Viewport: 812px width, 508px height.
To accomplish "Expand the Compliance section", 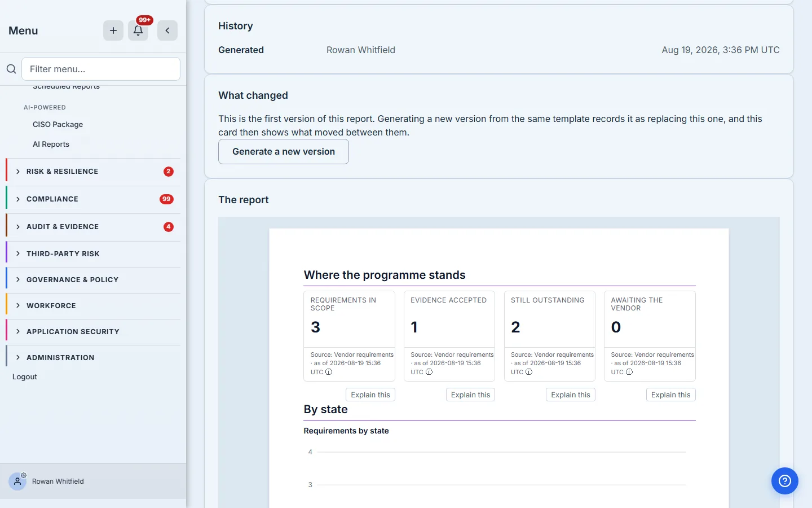I will 93,199.
